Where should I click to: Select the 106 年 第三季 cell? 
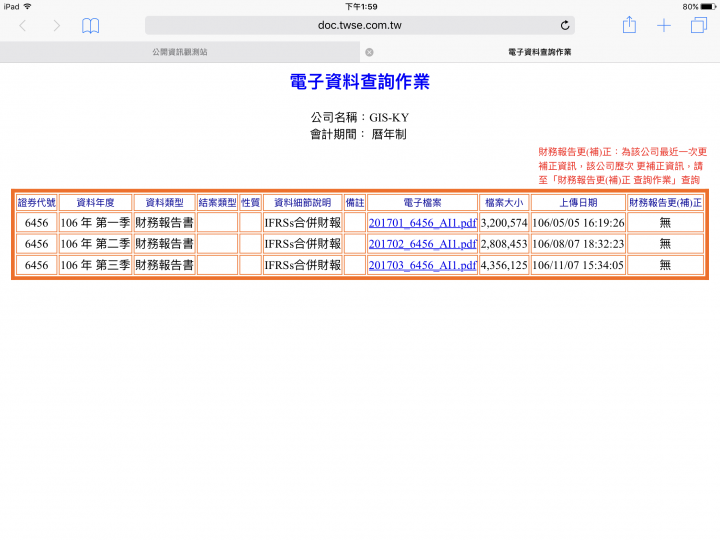click(x=96, y=265)
